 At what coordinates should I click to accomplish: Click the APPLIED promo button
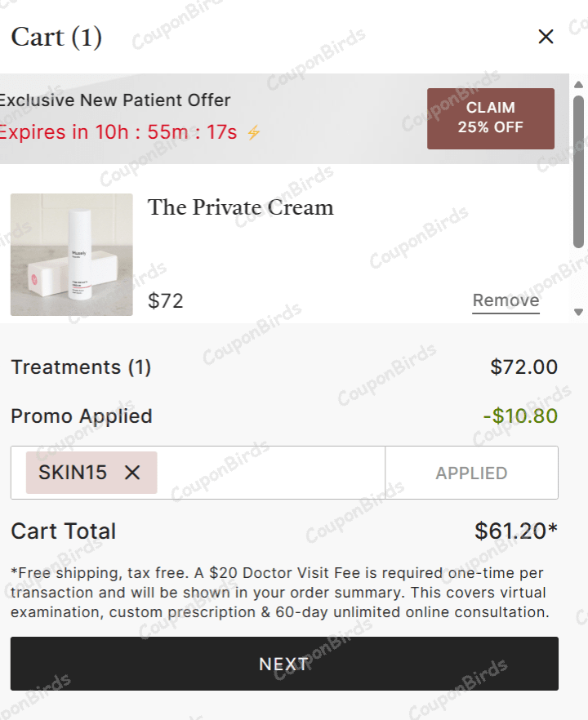[x=471, y=473]
